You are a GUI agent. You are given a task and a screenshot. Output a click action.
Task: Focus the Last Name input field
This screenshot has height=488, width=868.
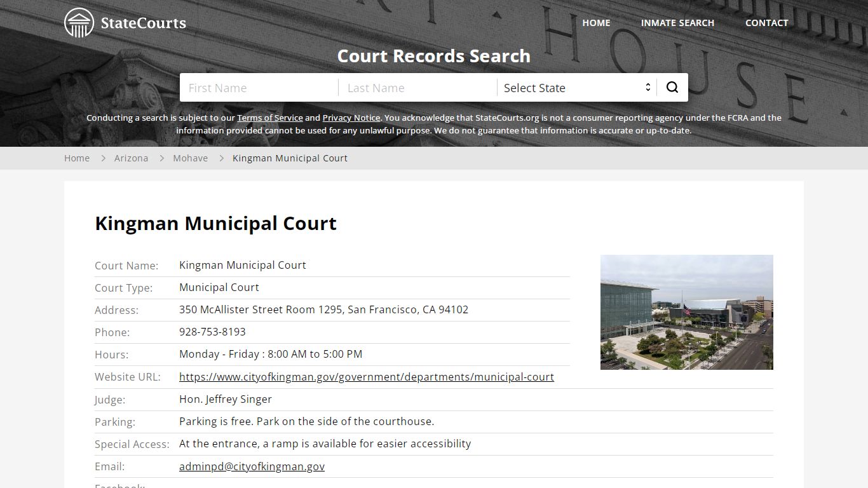click(x=418, y=88)
